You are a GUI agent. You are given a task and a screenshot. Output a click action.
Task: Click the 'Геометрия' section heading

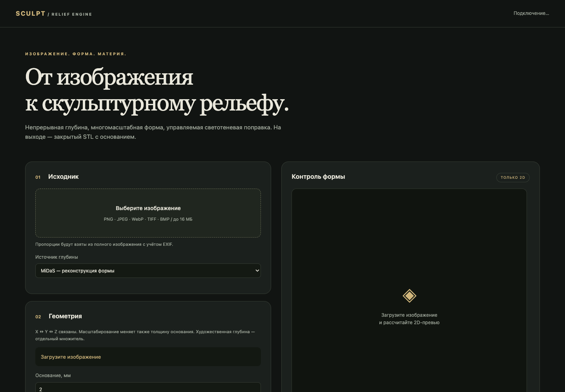(65, 316)
